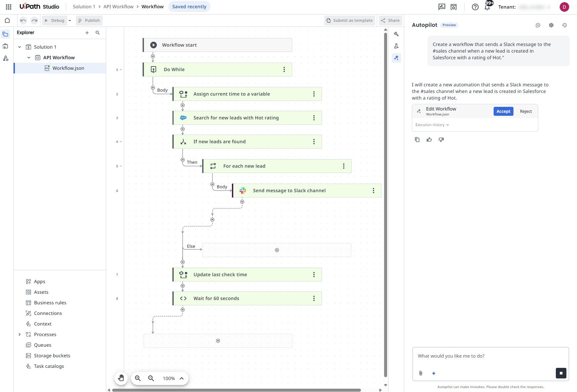This screenshot has height=392, width=577.
Task: Attach a file to the Autopilot prompt
Action: pyautogui.click(x=421, y=373)
